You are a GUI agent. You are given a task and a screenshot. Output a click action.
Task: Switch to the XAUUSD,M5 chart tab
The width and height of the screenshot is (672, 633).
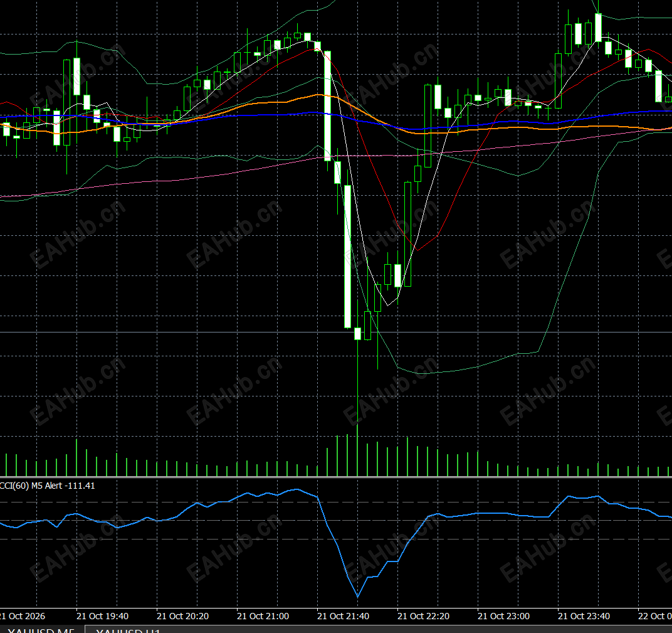pos(41,630)
